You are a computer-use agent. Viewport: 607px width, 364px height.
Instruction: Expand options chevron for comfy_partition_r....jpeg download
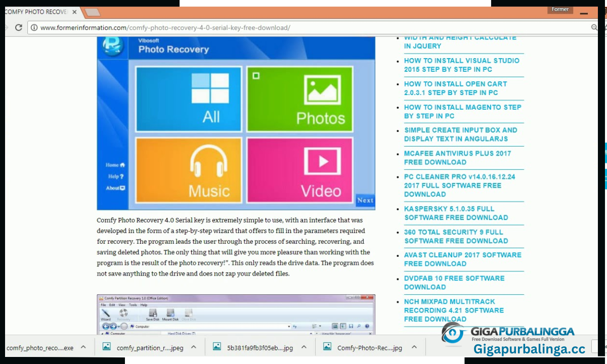[x=193, y=347]
